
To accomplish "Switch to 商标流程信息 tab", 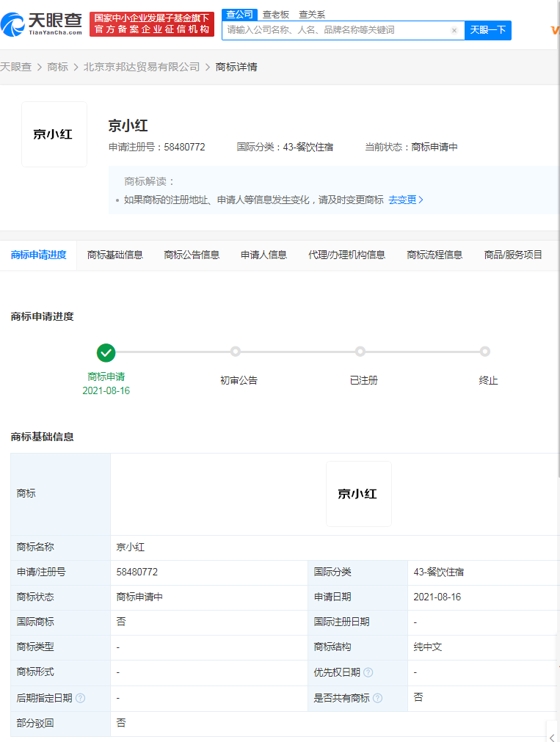I will tap(434, 255).
